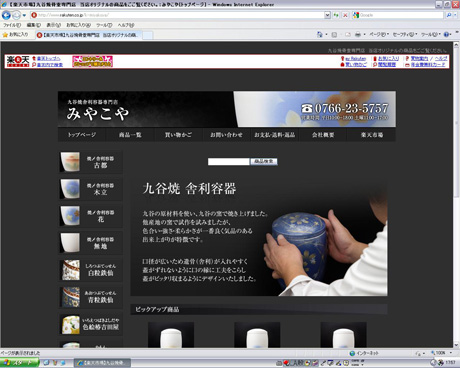Click the Print icon in command bar

click(x=358, y=34)
